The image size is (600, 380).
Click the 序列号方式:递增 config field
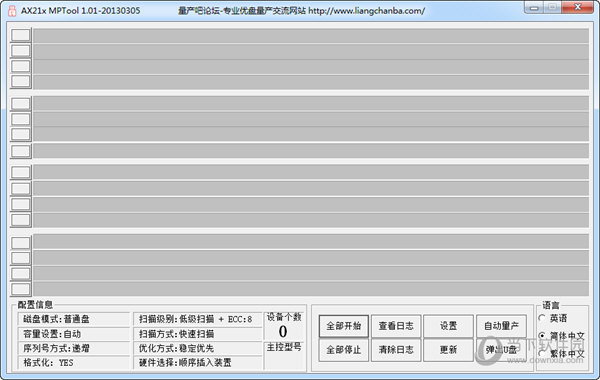[74, 348]
